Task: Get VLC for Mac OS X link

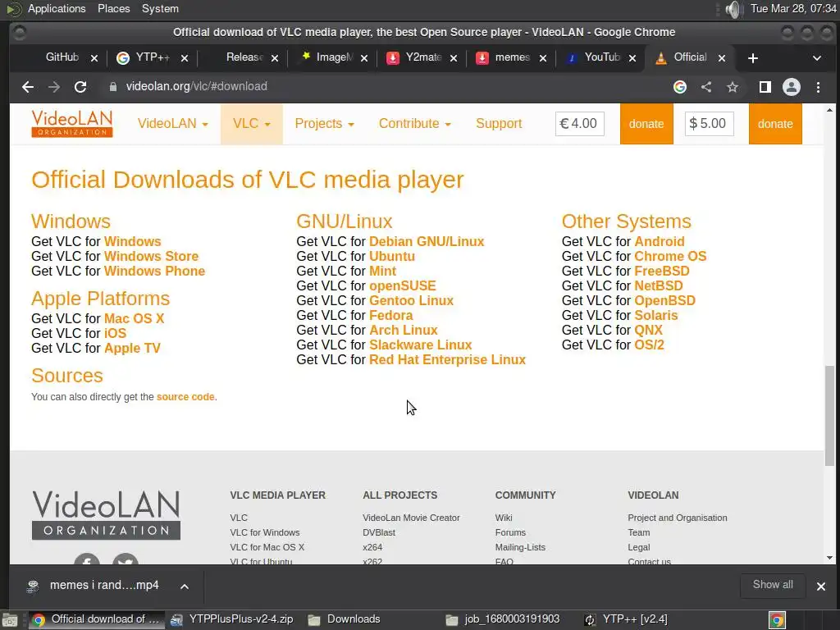Action: point(134,319)
